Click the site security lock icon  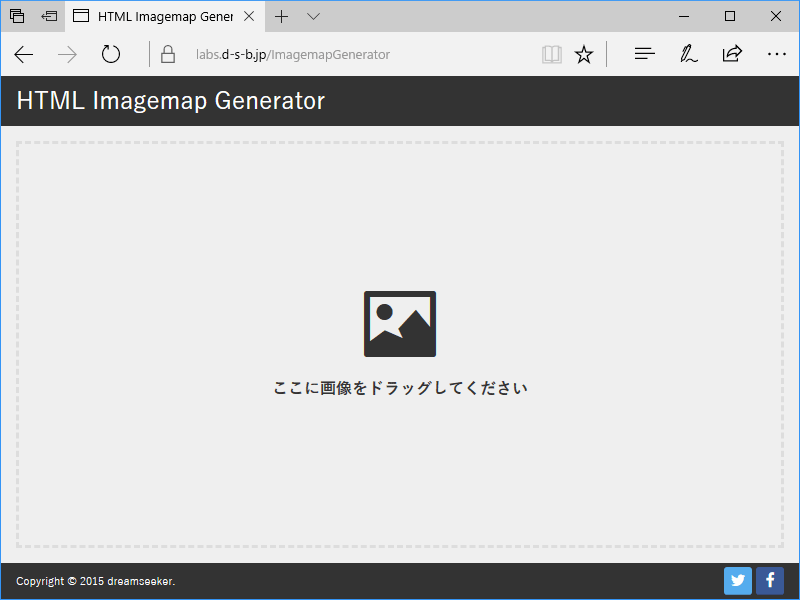(x=168, y=55)
